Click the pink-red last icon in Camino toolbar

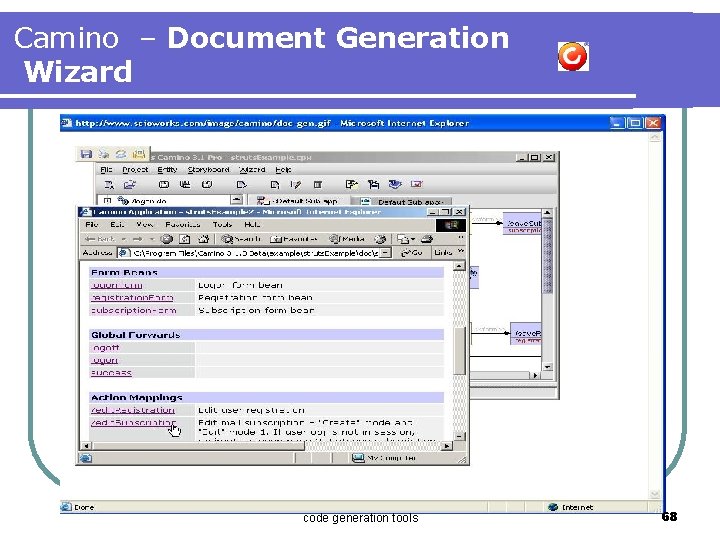click(x=416, y=184)
